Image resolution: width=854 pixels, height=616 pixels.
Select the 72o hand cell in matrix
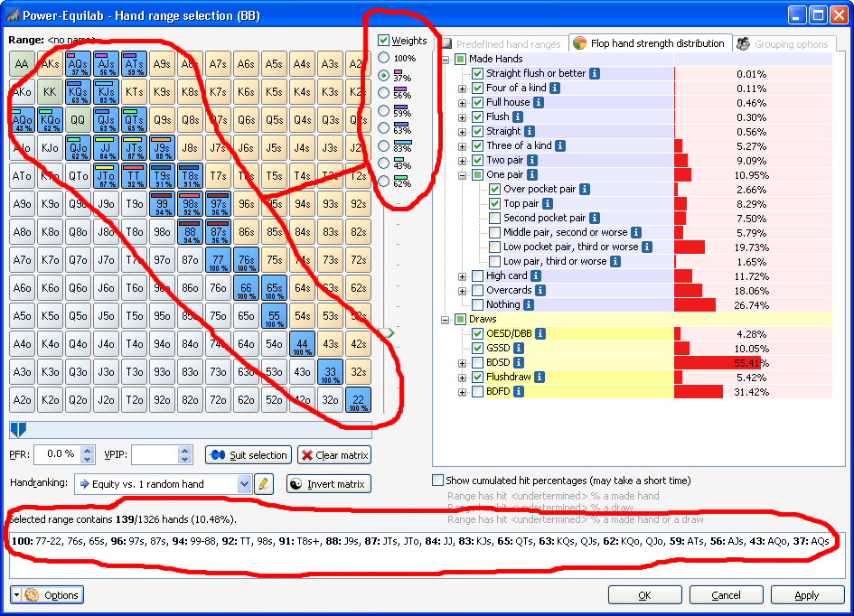[218, 399]
